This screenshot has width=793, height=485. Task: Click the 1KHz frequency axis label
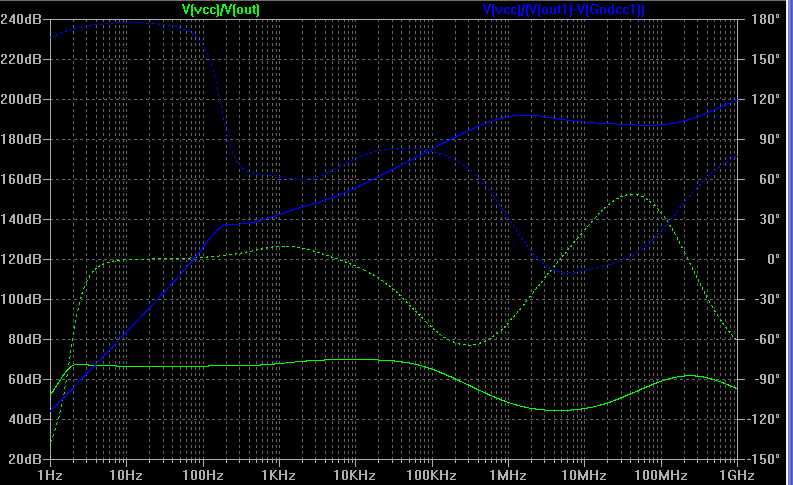pyautogui.click(x=279, y=475)
